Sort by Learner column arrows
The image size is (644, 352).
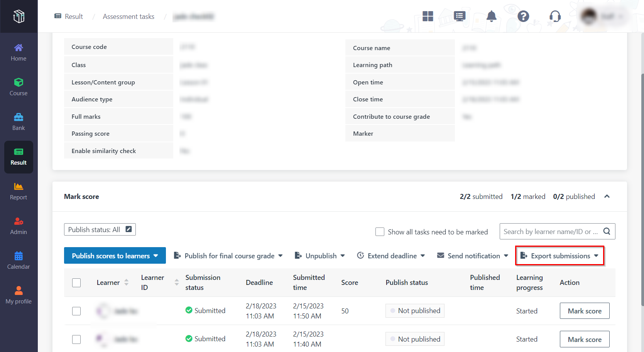(126, 283)
